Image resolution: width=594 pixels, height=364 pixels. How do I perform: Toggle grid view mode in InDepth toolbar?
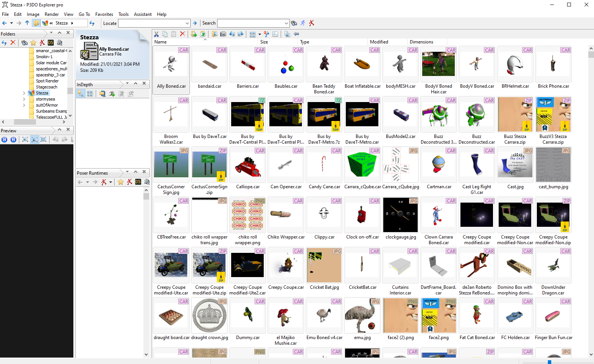90,94
